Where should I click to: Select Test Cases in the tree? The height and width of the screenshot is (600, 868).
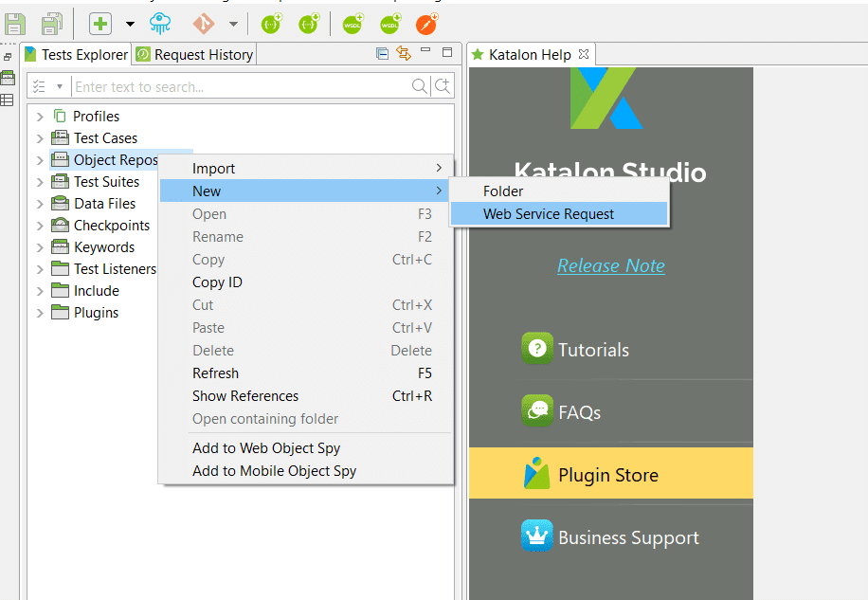(105, 137)
